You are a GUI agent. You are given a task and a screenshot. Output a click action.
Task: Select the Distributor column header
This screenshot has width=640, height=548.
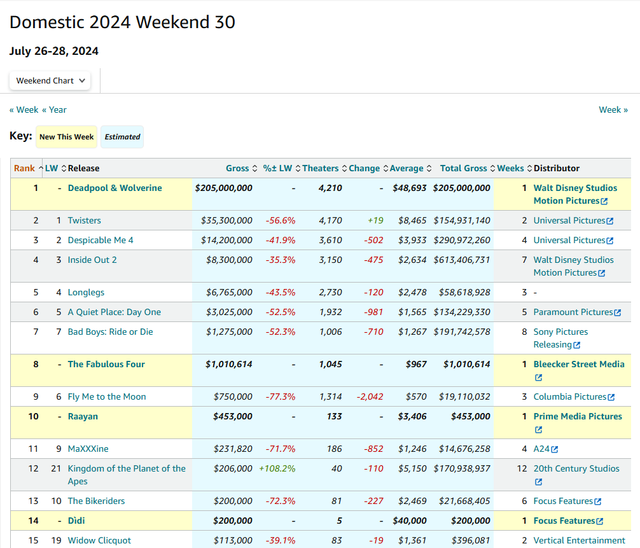(556, 168)
